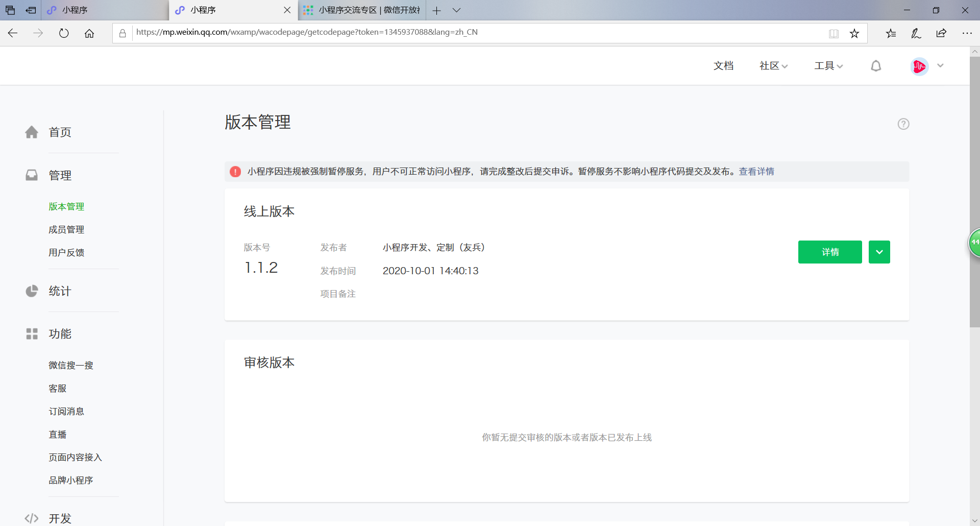Click the browser share icon
The height and width of the screenshot is (526, 980).
(942, 33)
